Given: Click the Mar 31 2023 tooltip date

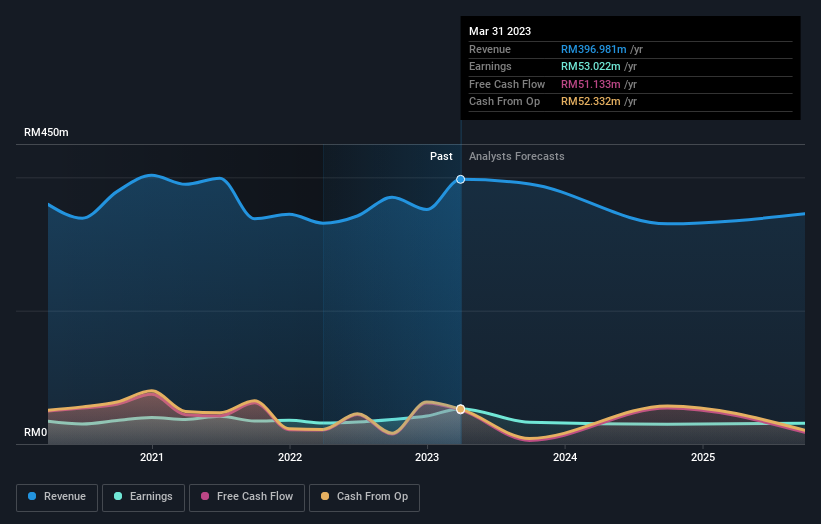Looking at the screenshot, I should [x=500, y=31].
